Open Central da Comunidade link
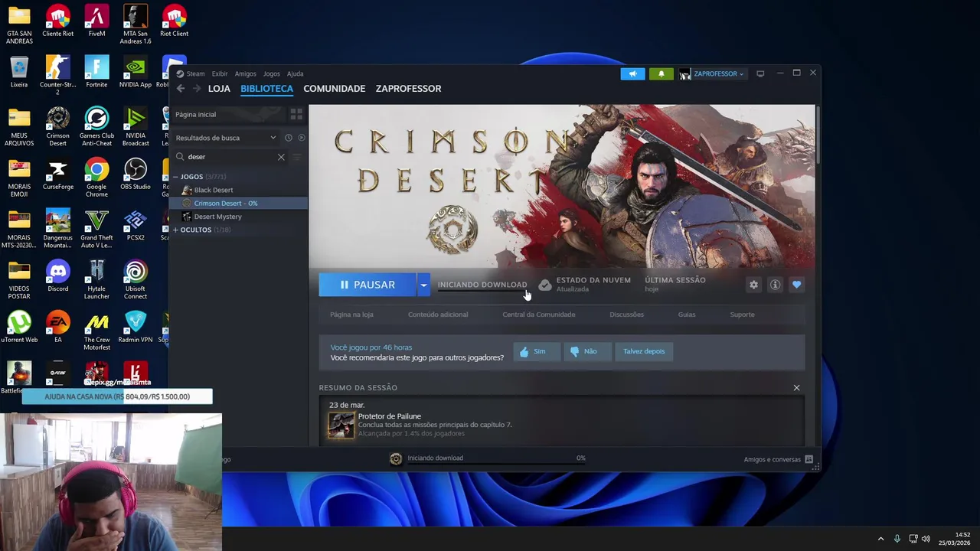 (539, 315)
